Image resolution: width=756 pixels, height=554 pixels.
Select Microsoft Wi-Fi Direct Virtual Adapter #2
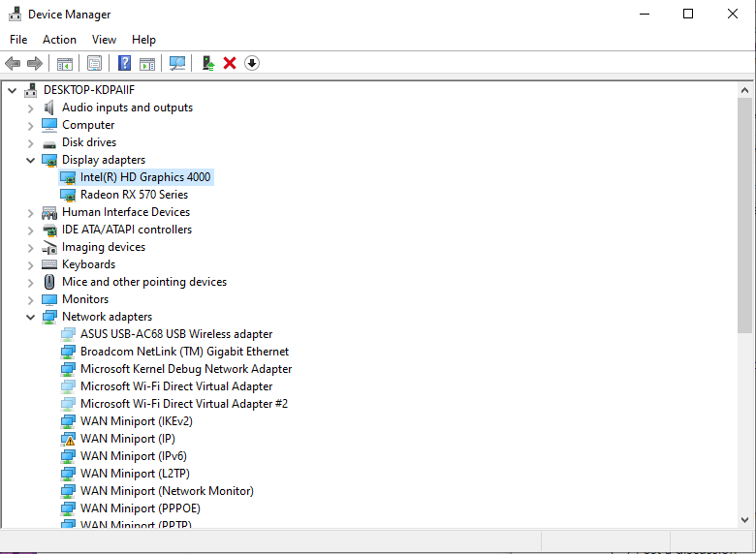[184, 404]
